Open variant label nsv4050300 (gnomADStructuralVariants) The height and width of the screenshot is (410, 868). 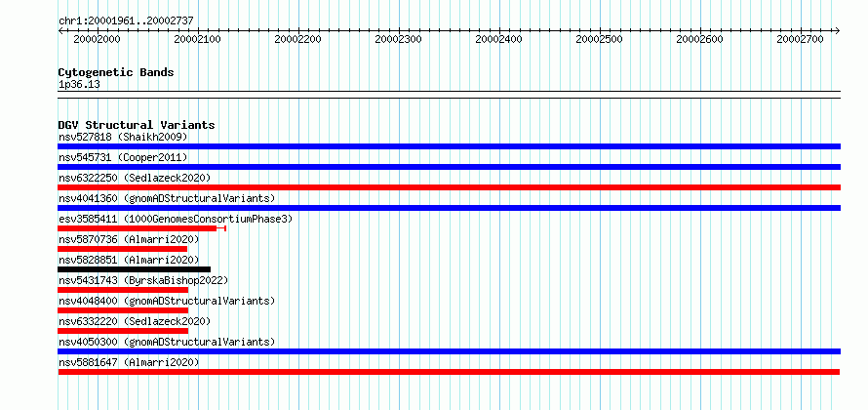[167, 342]
